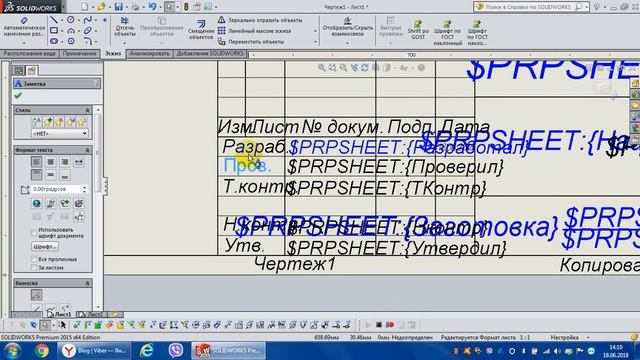Click the Windows Start button
640x360 pixels.
pos(13,351)
